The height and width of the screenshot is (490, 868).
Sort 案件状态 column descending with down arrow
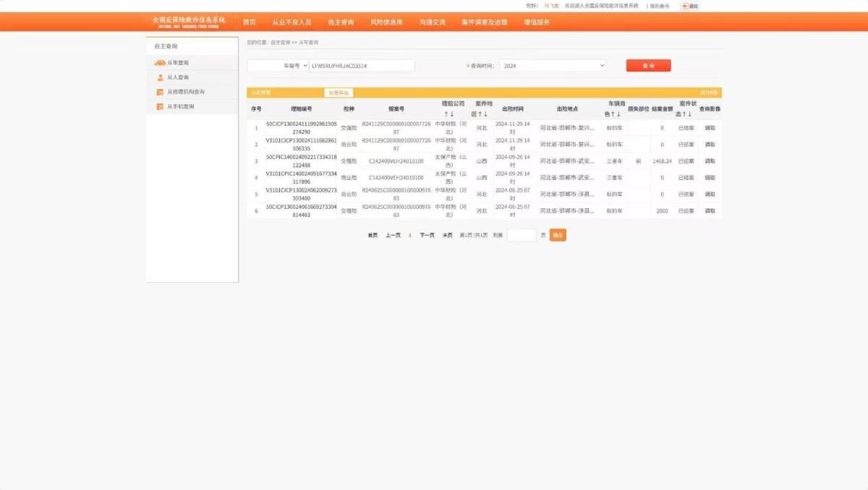(x=690, y=114)
